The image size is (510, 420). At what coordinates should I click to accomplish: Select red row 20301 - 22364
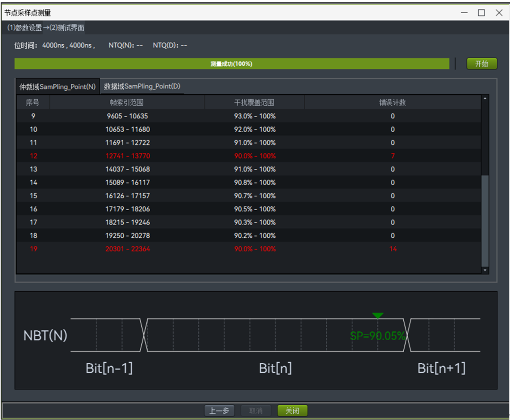tap(249, 249)
